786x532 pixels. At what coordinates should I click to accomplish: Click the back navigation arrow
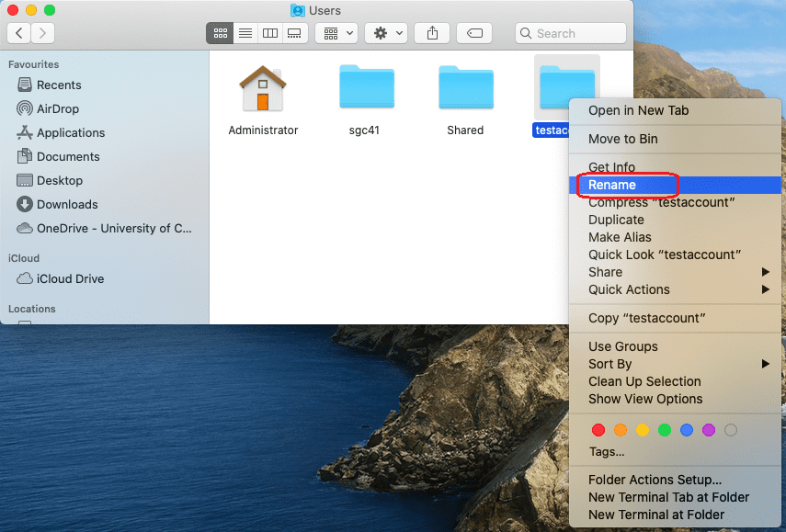(19, 33)
